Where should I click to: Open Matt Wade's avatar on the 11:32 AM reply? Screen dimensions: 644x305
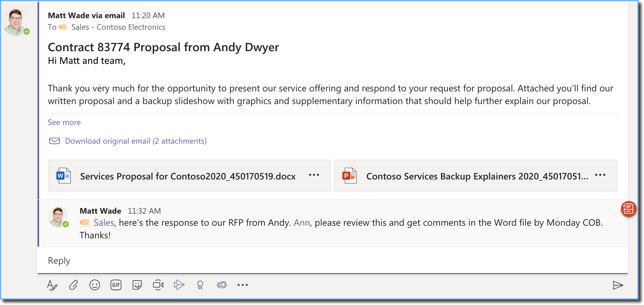pos(58,217)
